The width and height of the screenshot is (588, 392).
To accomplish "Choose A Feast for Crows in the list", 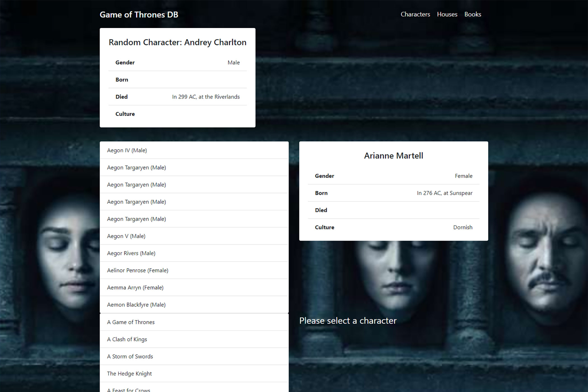I will 194,388.
